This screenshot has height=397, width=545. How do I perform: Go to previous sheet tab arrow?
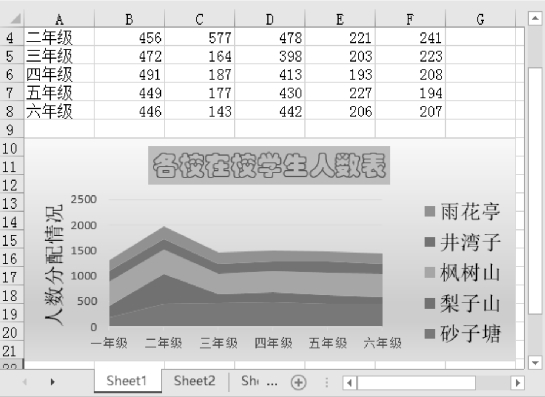click(x=25, y=382)
